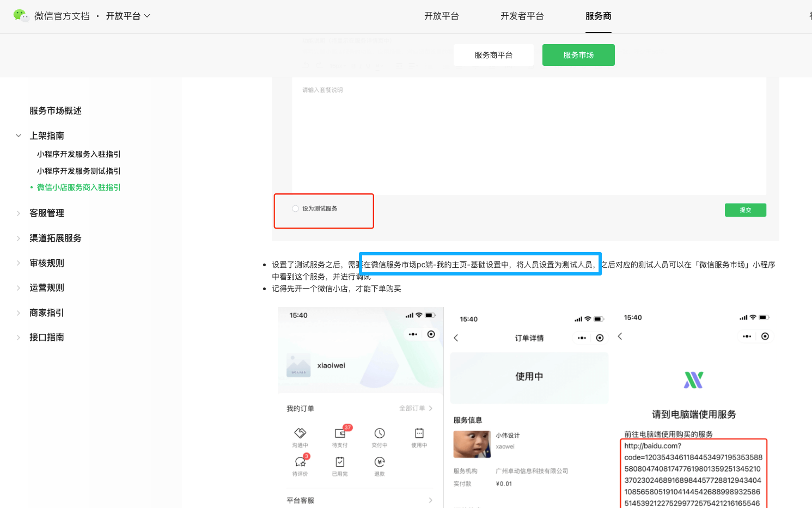Click the http://baidu.com? URL text
812x508 pixels.
652,446
